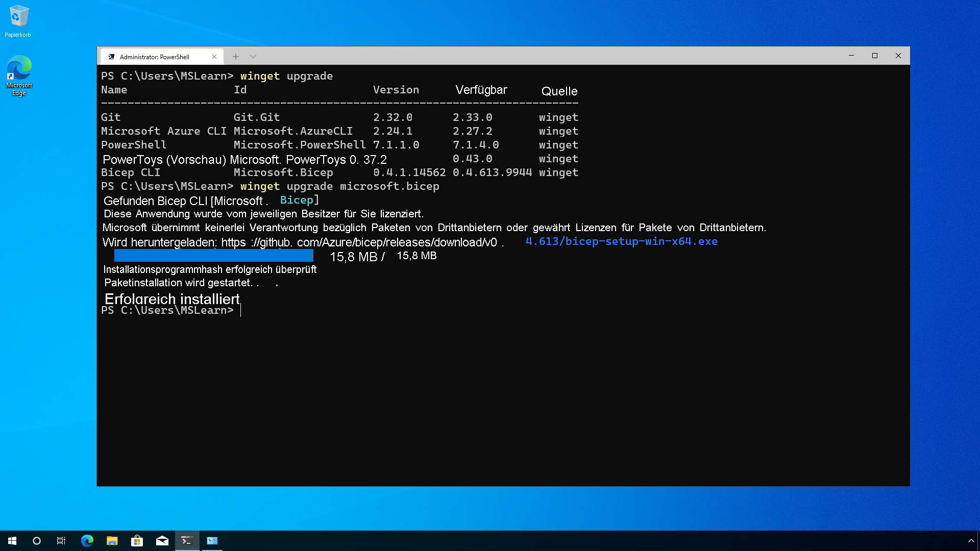Click the bicep-setup-win-x64.exe download link

(x=622, y=241)
